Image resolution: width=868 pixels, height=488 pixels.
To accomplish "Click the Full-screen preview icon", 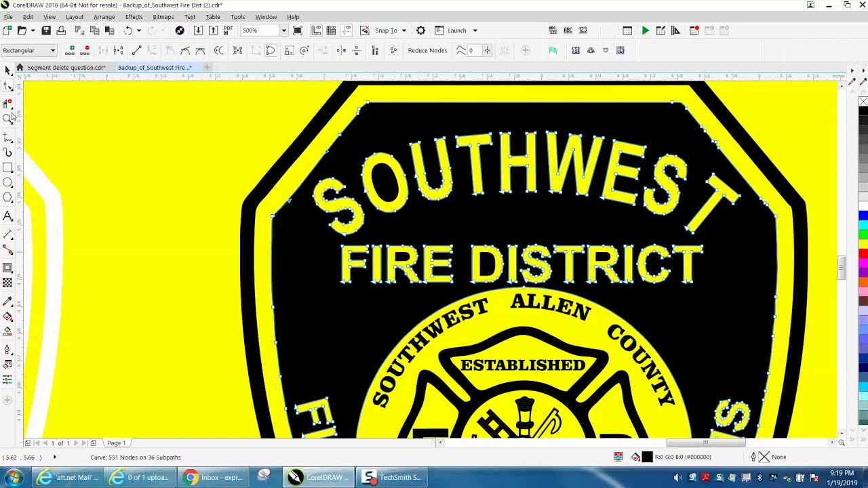I will [x=297, y=30].
